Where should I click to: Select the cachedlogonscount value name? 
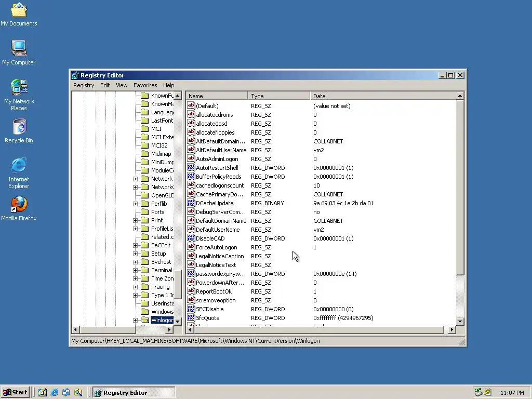click(x=220, y=185)
